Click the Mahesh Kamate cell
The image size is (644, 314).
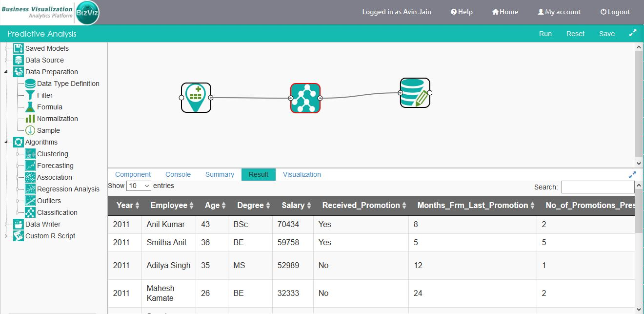[169, 293]
